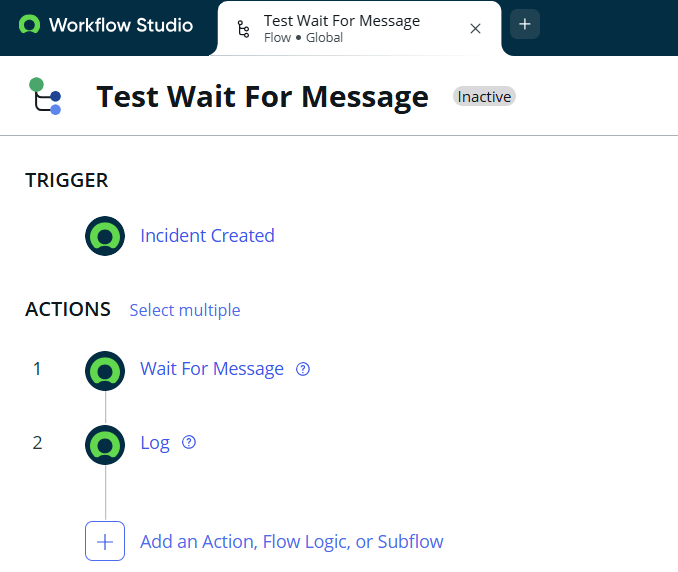This screenshot has height=572, width=678.
Task: Open help icon next to Log
Action: (x=189, y=442)
